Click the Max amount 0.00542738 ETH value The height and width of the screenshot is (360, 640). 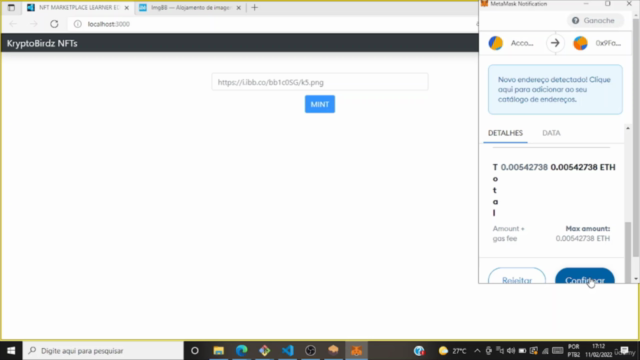point(582,238)
